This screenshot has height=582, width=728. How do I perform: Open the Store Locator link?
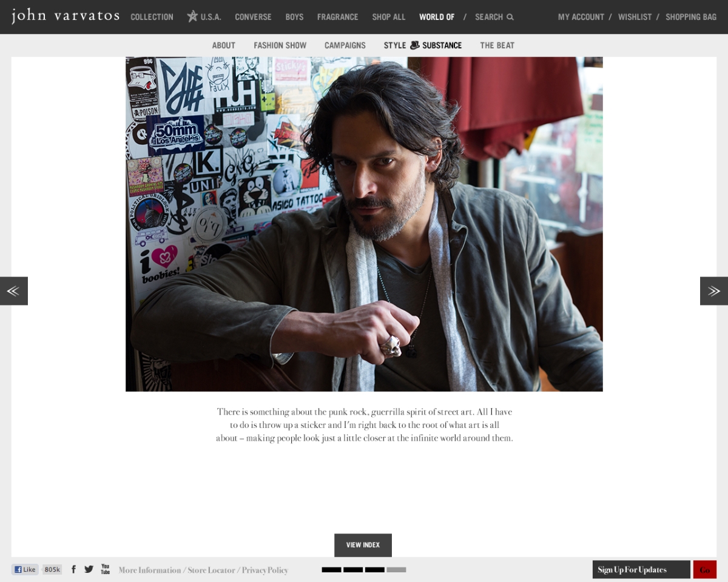click(211, 570)
